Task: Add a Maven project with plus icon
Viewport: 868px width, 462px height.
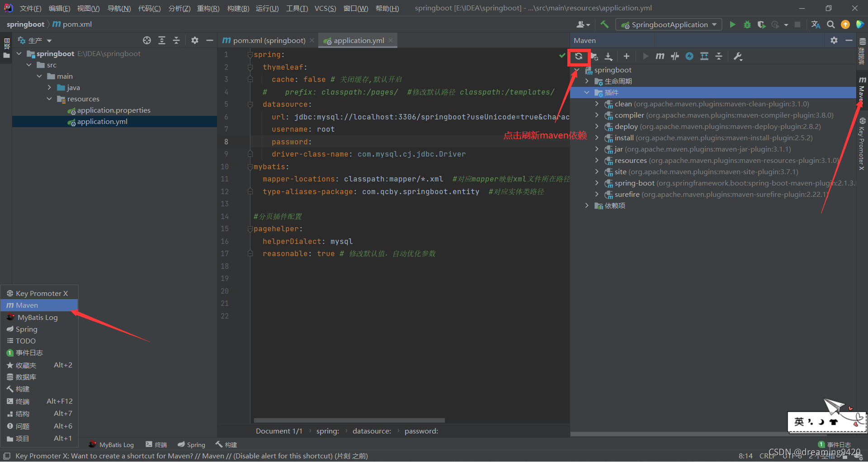Action: click(x=626, y=56)
